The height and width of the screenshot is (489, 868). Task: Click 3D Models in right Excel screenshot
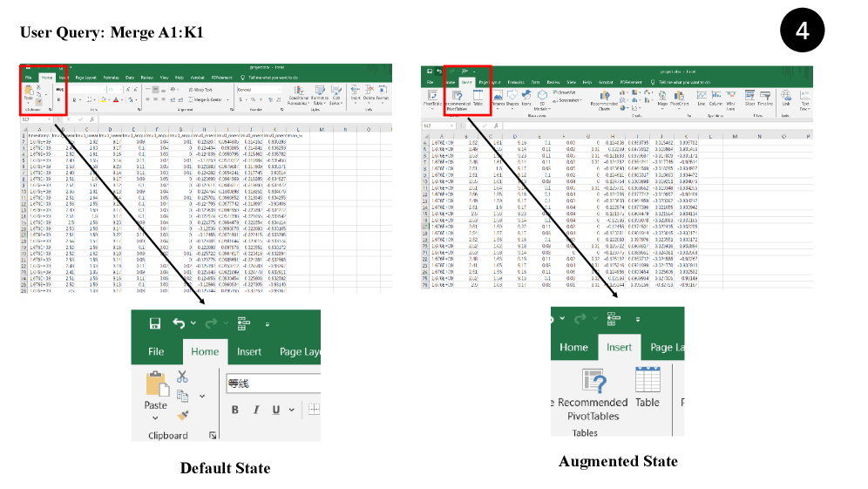tap(542, 100)
